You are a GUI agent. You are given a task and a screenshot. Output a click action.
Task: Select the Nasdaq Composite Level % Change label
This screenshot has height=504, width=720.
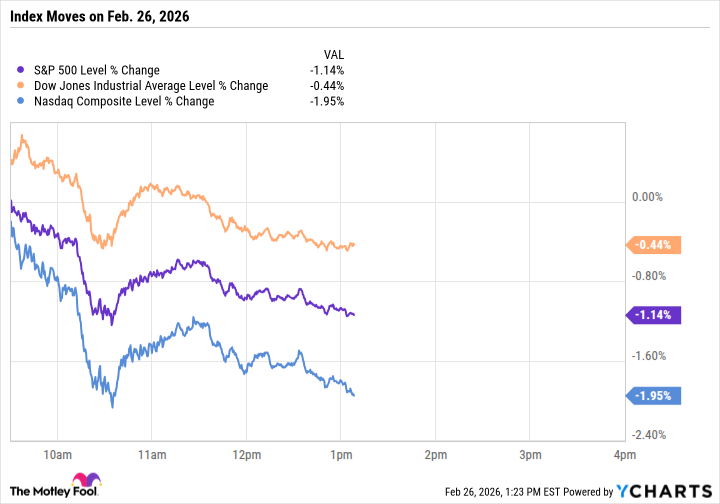pyautogui.click(x=122, y=101)
